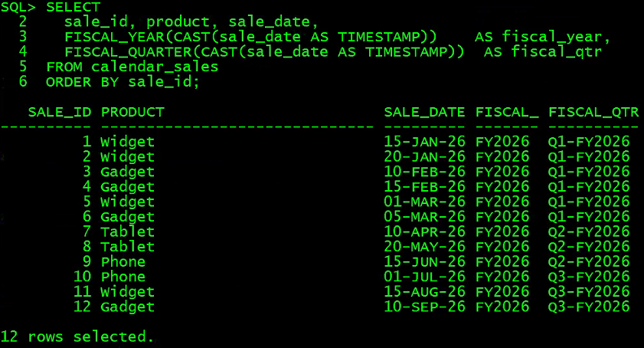Click the Q2-FY2026 value for 10-APR-26
Image resolution: width=644 pixels, height=348 pixels.
pos(589,231)
